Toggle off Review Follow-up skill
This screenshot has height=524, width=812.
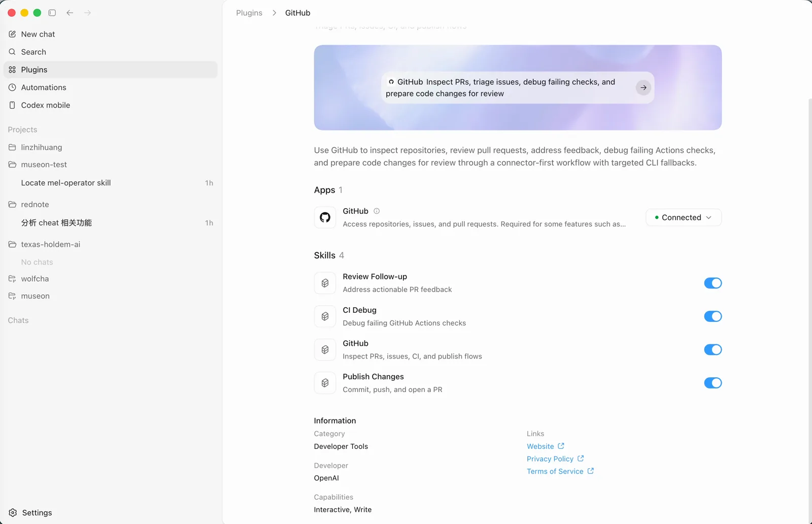click(713, 283)
